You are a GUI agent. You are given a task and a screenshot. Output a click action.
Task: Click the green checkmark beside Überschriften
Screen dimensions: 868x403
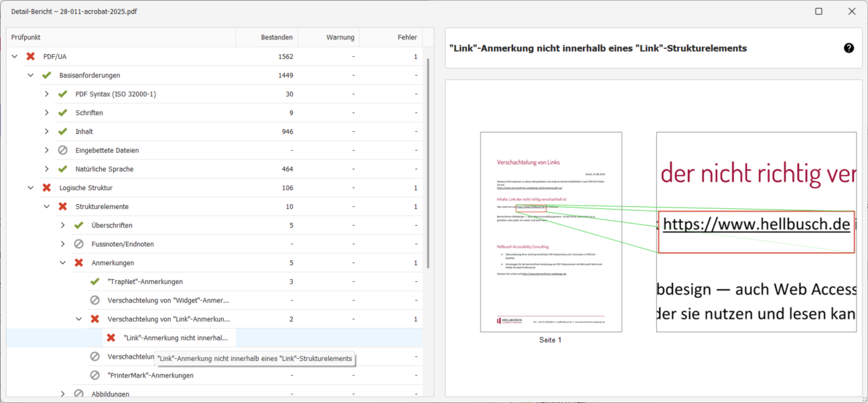click(x=78, y=225)
